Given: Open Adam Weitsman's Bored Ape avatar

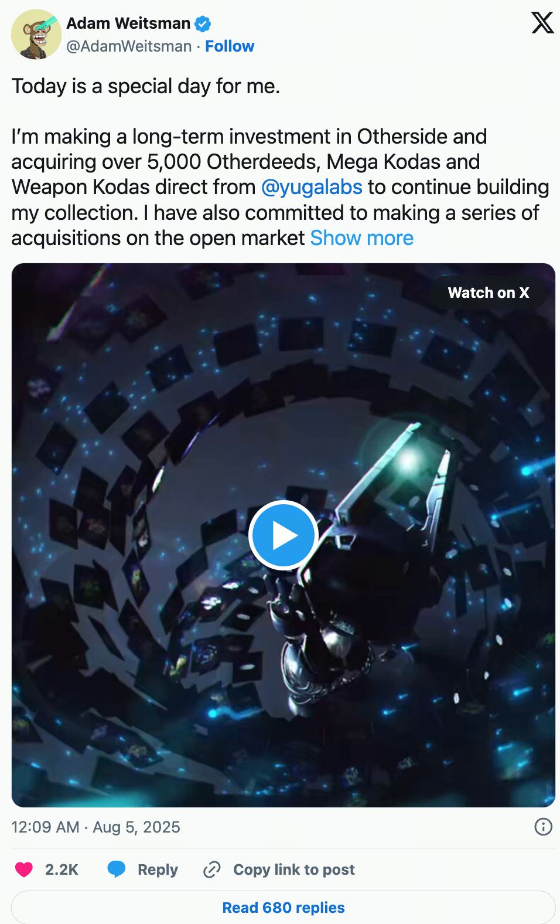Looking at the screenshot, I should (x=36, y=35).
